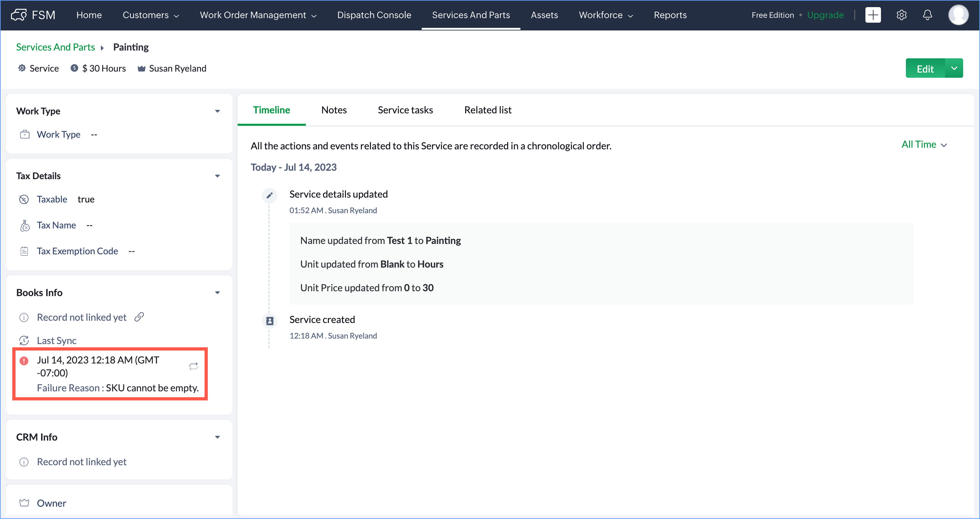Open the arrow dropdown next to Edit
Screen dimensions: 980x519
click(954, 68)
